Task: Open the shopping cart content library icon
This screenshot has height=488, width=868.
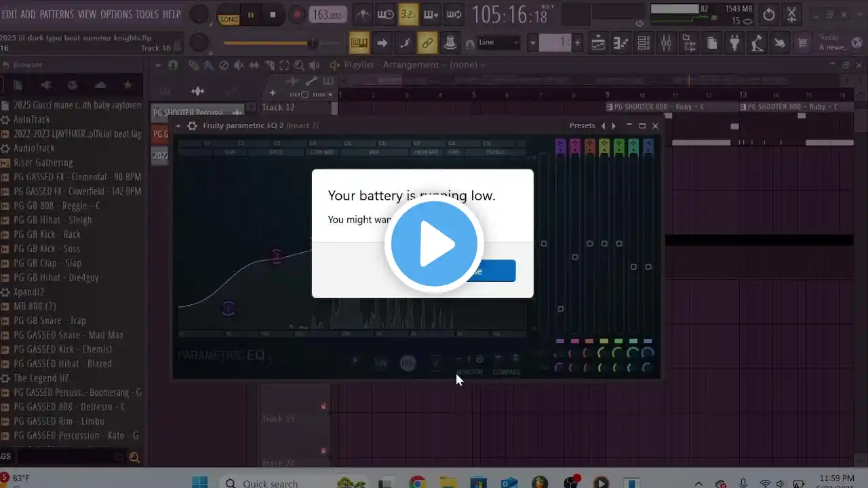Action: 803,44
